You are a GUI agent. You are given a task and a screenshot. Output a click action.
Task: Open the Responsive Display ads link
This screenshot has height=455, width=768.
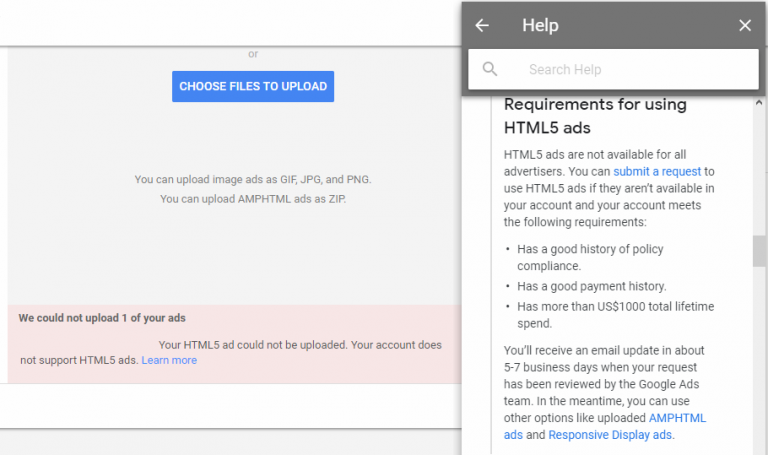(x=610, y=435)
